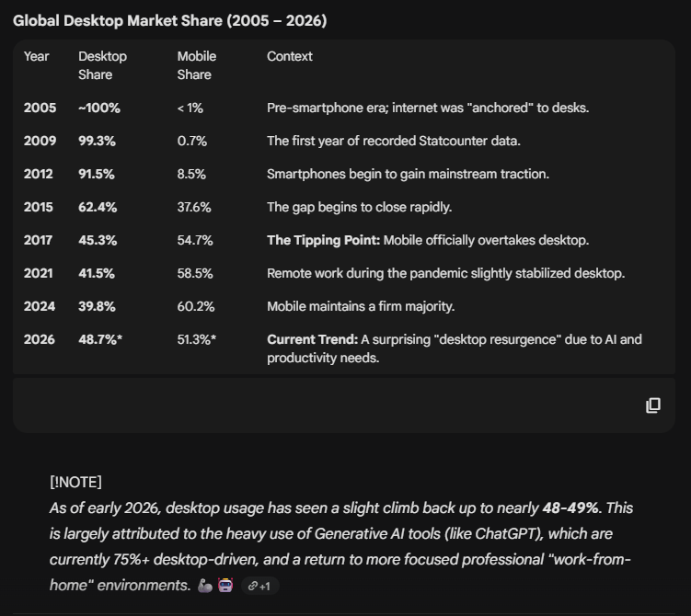Screen dimensions: 691x616
Task: Open the sources link chip "+1"
Action: (x=259, y=586)
